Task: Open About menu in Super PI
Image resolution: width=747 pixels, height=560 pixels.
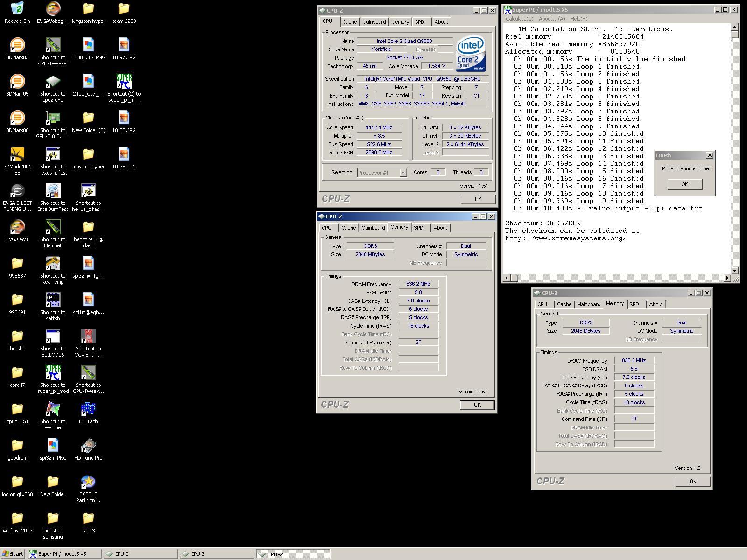Action: 551,19
